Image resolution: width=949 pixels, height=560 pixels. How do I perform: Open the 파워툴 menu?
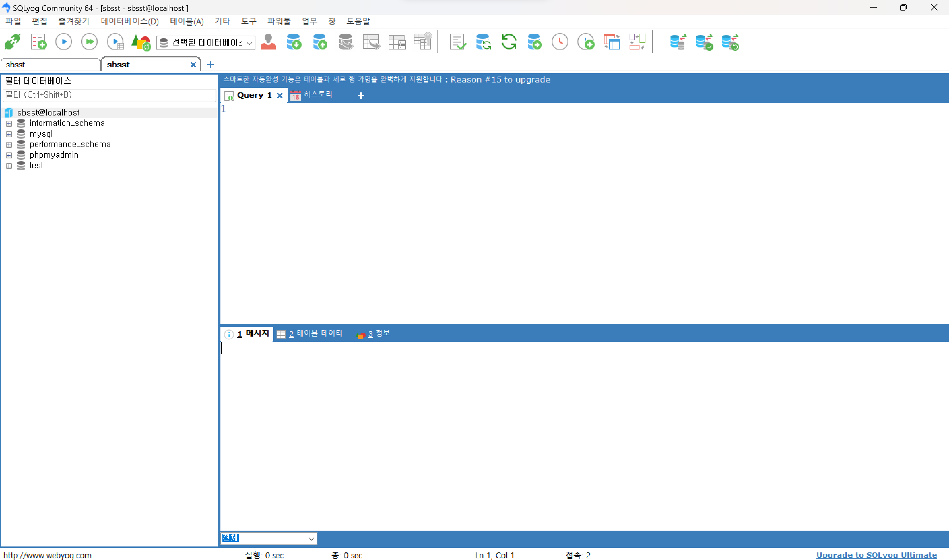click(x=279, y=21)
